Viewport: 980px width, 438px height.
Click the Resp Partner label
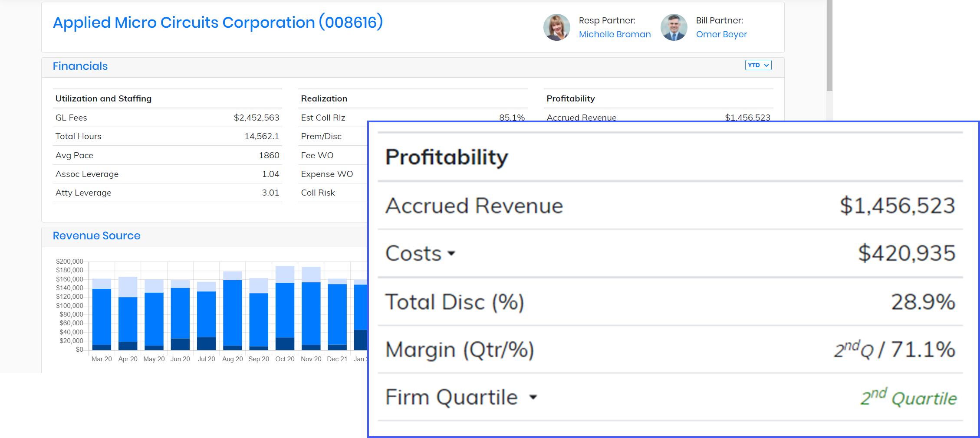607,20
